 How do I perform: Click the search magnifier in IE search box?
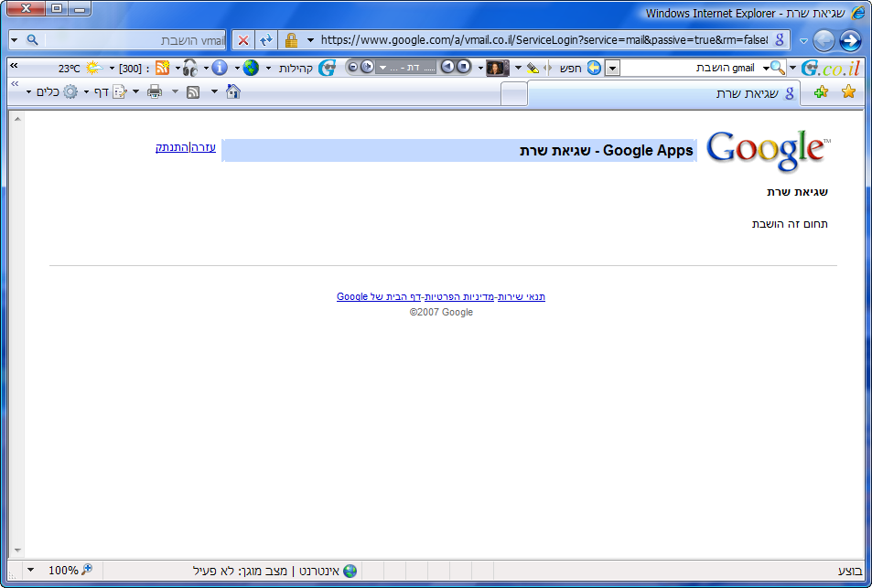[32, 40]
